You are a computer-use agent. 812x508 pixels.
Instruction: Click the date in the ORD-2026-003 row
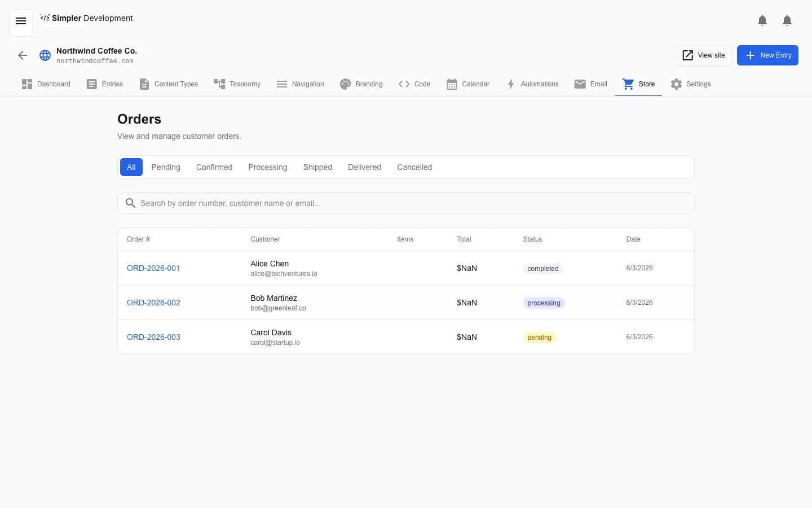click(639, 337)
